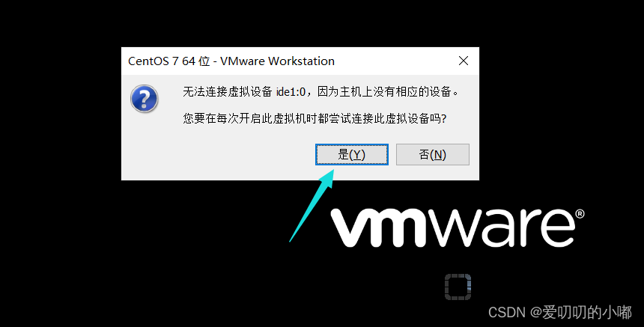Click the question about connecting device at every power-on
644x327 pixels.
[x=315, y=118]
